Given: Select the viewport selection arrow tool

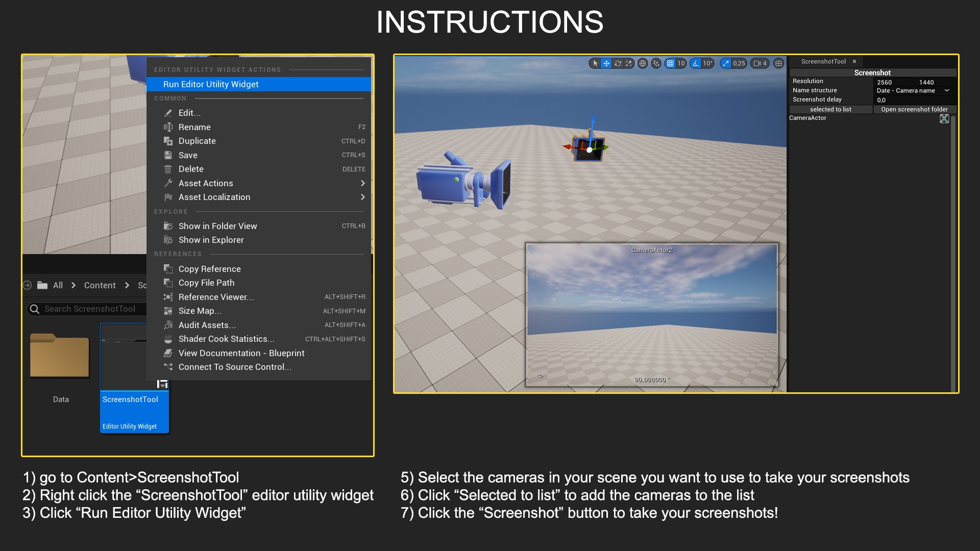Looking at the screenshot, I should 596,64.
